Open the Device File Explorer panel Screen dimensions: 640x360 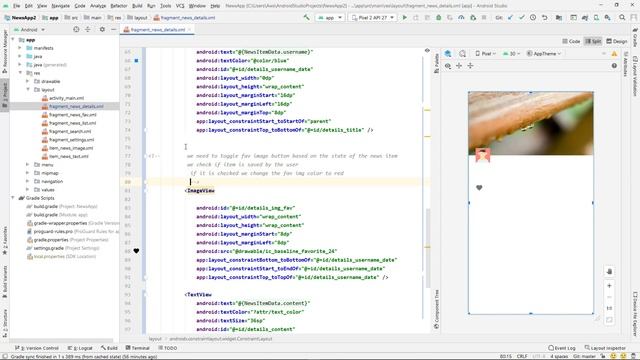click(635, 314)
